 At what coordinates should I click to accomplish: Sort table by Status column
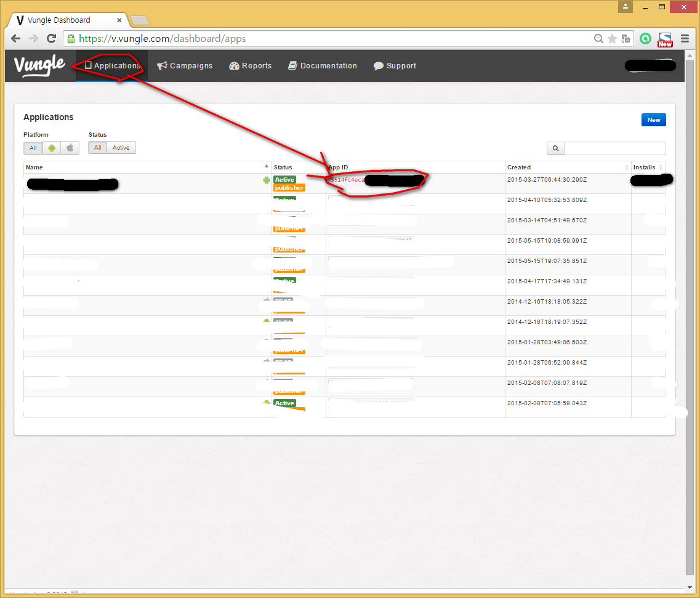(x=299, y=167)
